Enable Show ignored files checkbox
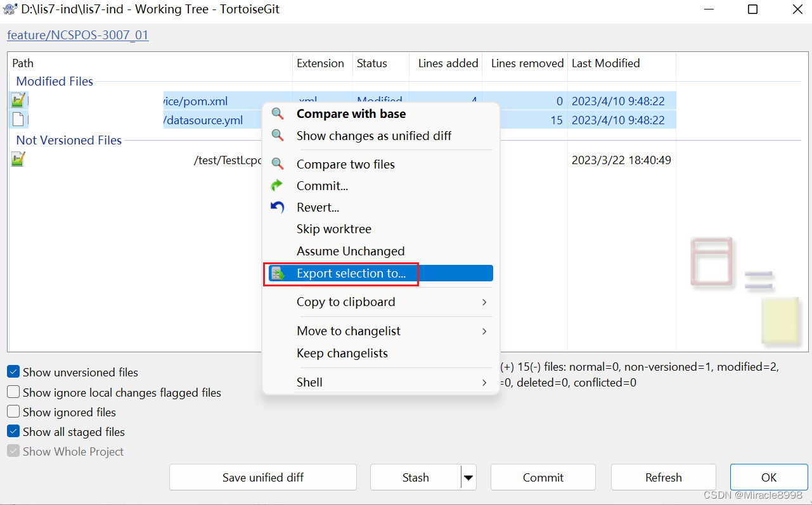812x505 pixels. pos(13,412)
